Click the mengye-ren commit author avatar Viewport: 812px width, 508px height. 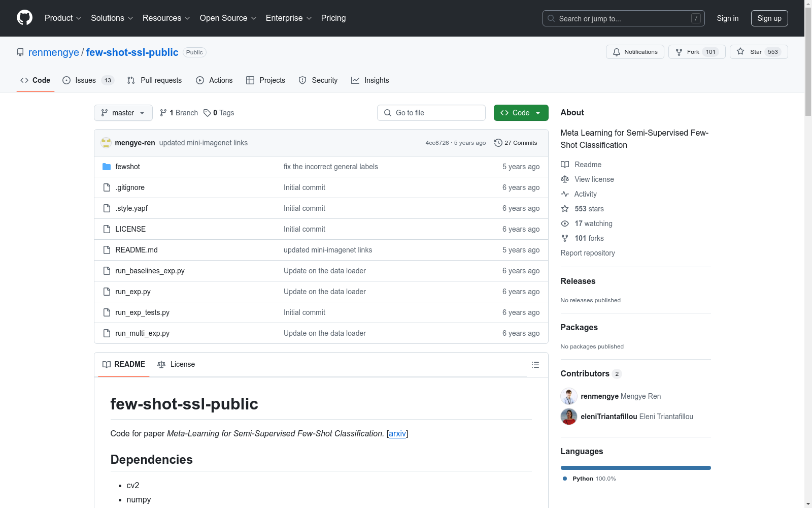tap(106, 143)
